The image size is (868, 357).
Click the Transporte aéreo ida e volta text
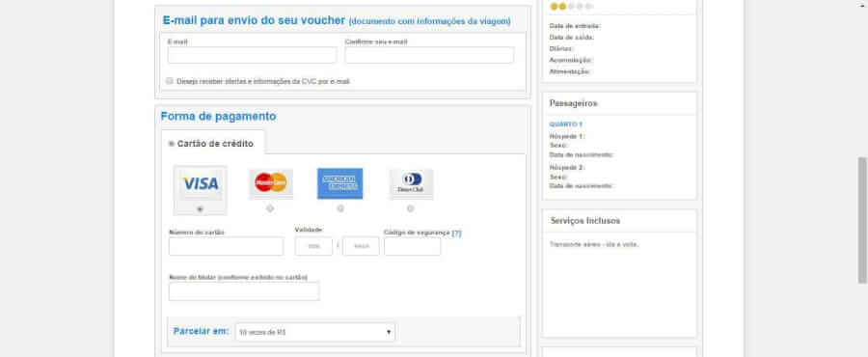click(594, 244)
